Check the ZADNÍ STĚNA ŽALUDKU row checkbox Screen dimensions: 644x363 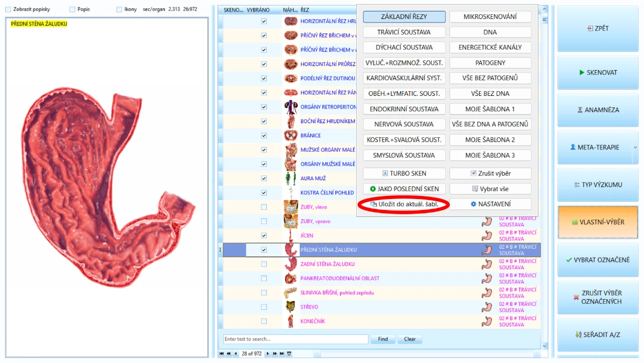(264, 264)
